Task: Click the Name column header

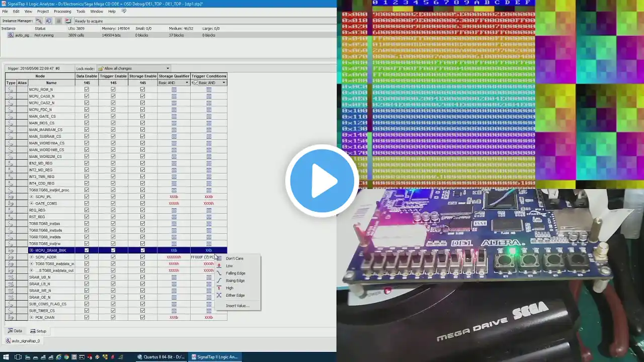Action: (51, 83)
